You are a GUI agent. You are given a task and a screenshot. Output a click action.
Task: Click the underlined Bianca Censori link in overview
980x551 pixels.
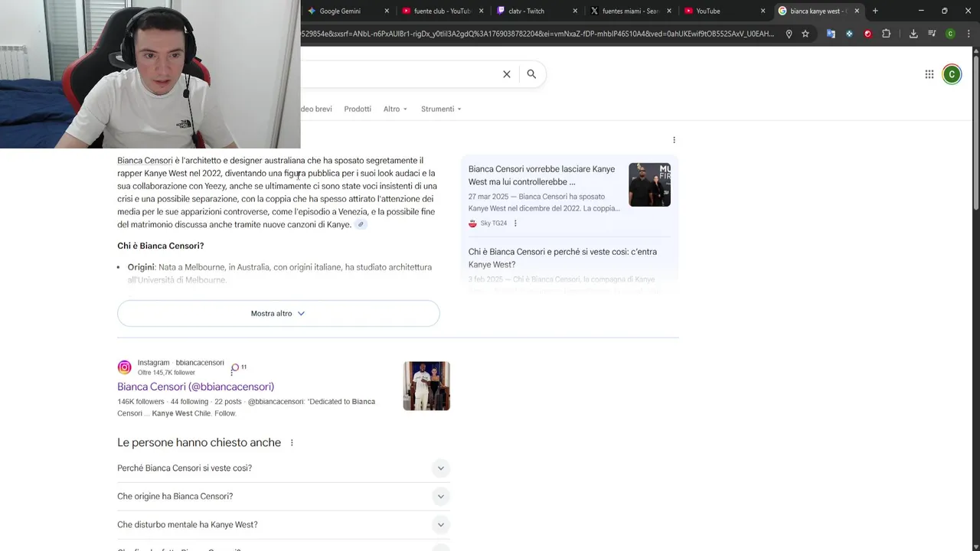coord(145,161)
